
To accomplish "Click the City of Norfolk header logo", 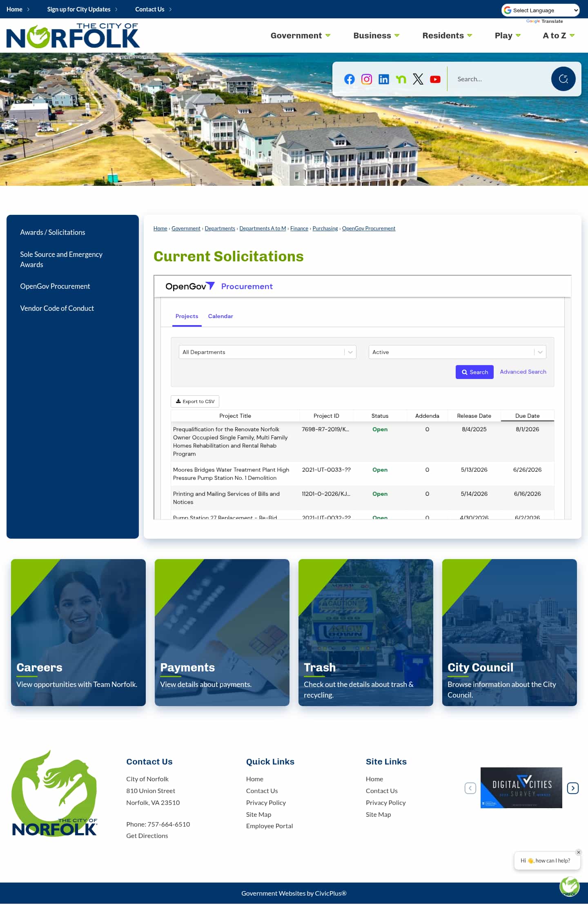I will click(x=73, y=36).
